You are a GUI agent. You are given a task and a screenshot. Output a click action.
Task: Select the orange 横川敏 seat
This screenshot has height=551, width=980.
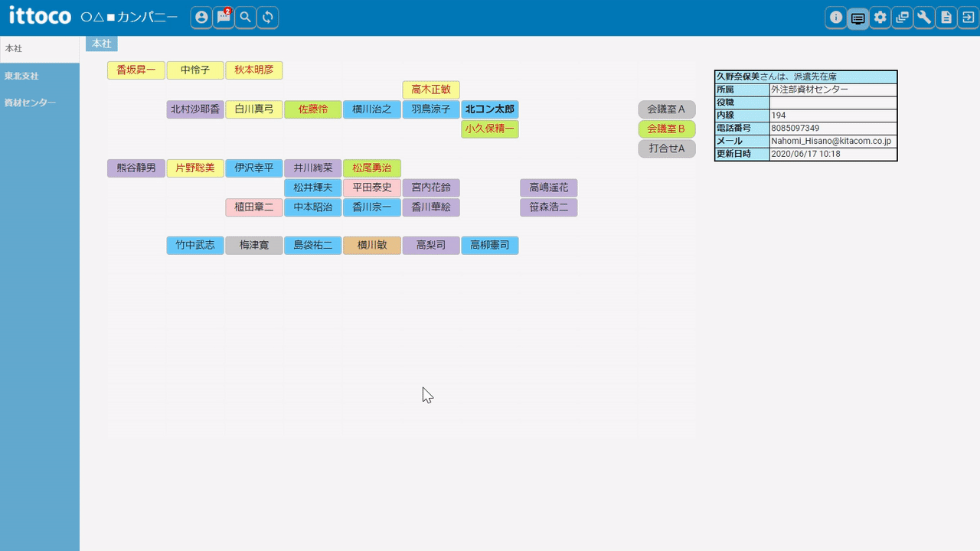[372, 246]
